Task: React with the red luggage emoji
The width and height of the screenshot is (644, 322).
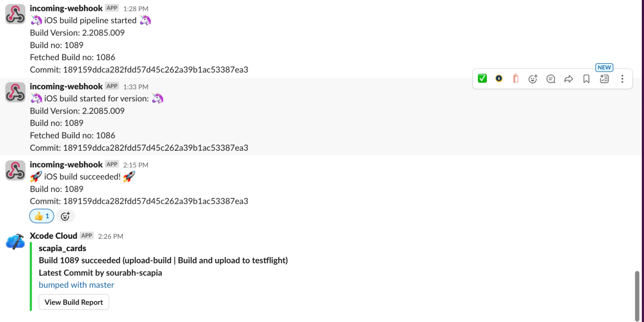Action: click(515, 79)
